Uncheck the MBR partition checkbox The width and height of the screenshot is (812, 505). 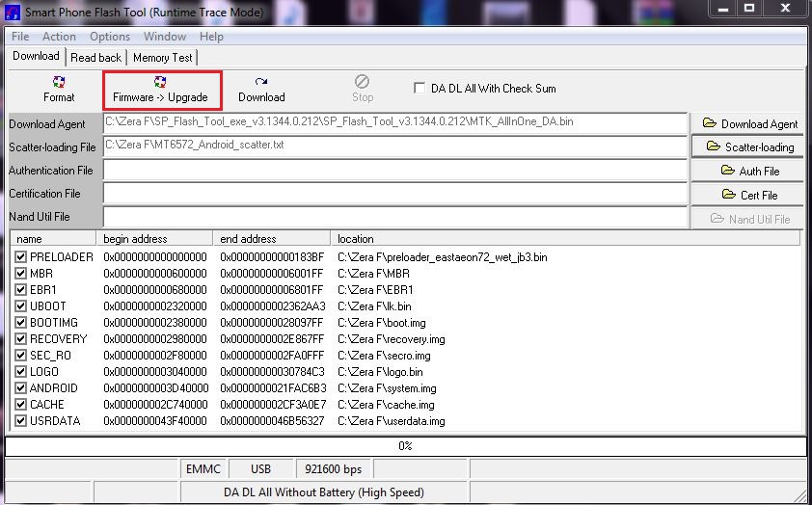(x=20, y=273)
